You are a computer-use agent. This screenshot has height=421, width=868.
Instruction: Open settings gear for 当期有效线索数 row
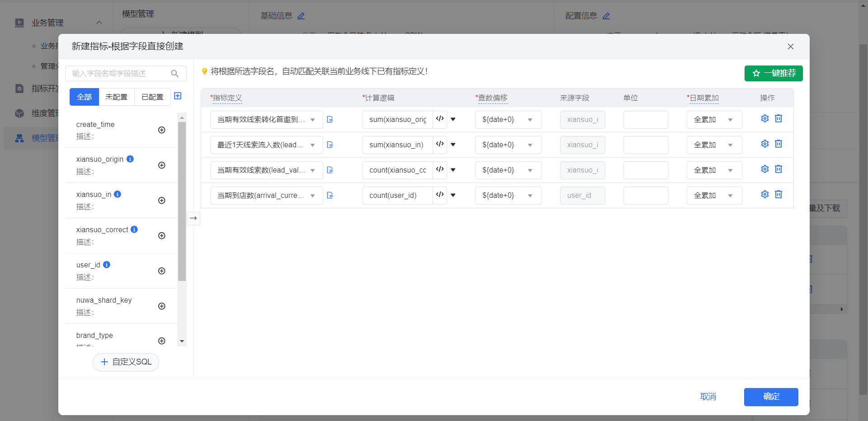click(x=765, y=169)
